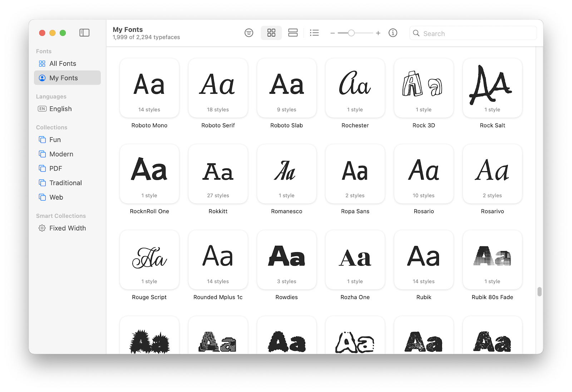Viewport: 572px width, 392px height.
Task: Select the Roboto Mono font preview
Action: pyautogui.click(x=149, y=88)
